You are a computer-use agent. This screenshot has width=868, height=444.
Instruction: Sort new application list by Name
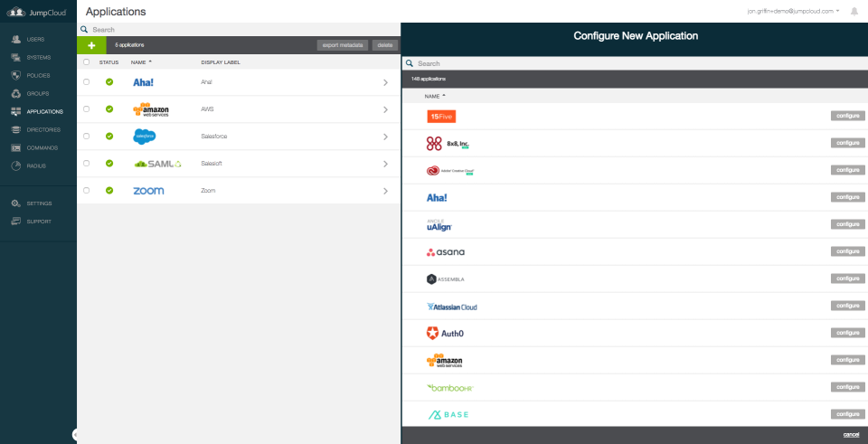tap(435, 97)
